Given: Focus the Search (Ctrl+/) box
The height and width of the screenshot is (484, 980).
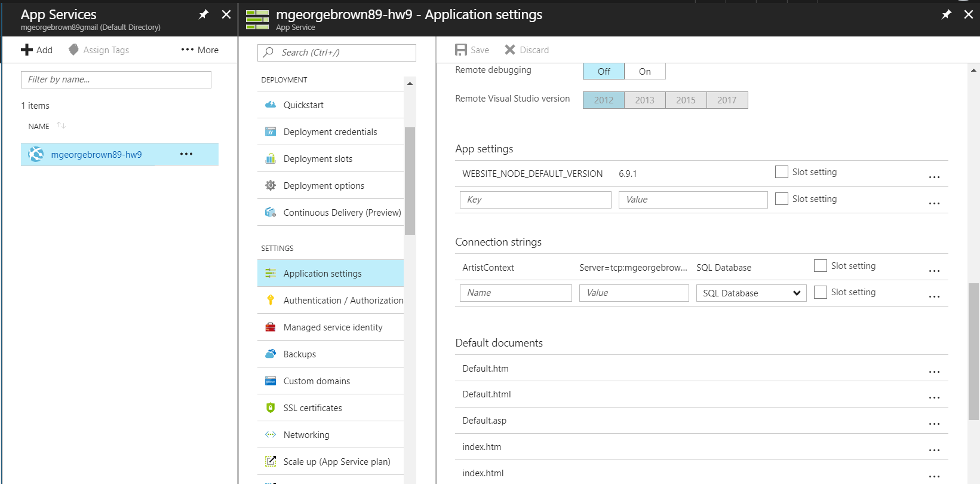Looking at the screenshot, I should pyautogui.click(x=337, y=53).
